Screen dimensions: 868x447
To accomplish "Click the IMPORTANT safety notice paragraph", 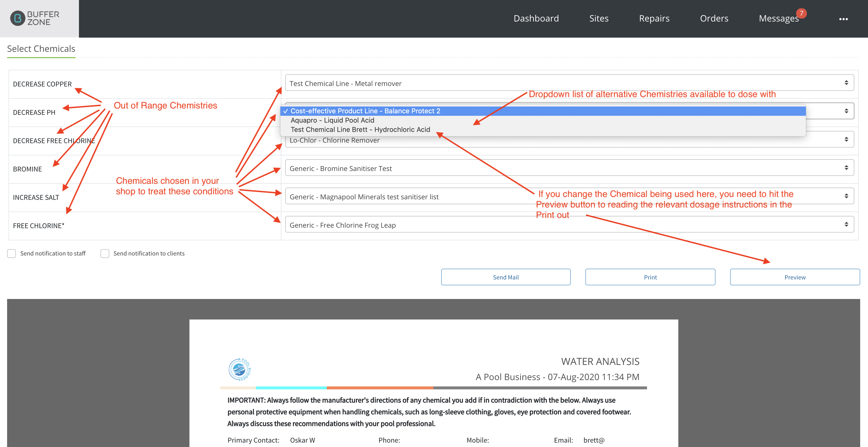I will click(429, 412).
